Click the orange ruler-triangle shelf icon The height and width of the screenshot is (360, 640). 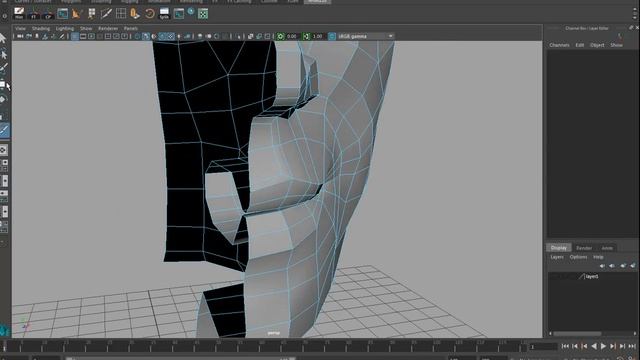point(76,13)
